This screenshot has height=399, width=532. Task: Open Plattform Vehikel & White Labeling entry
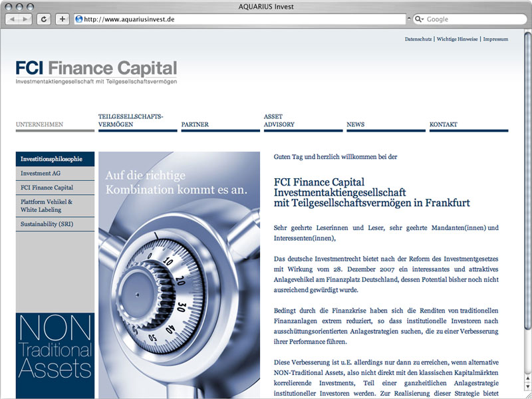point(55,206)
